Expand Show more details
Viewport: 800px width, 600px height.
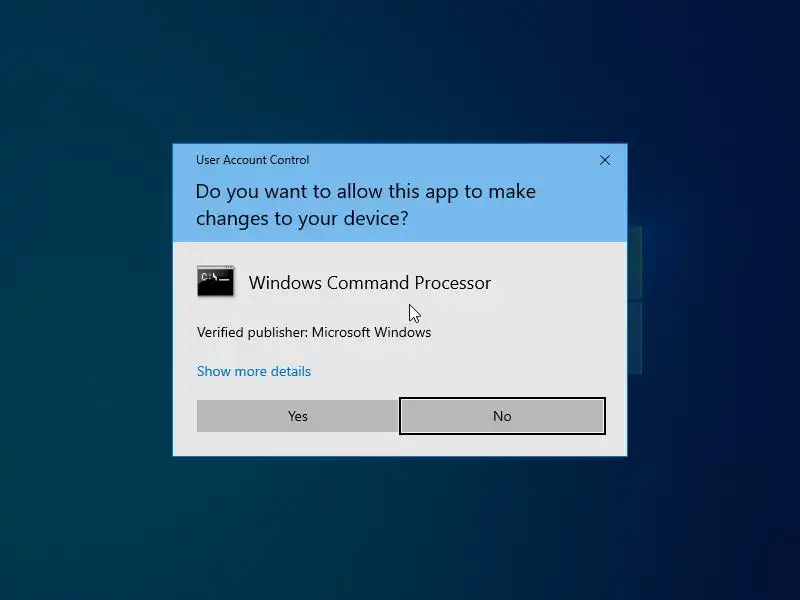[x=254, y=371]
